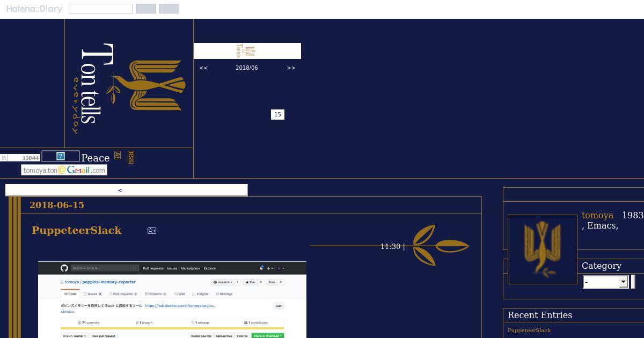Open the small Ton tells banner above calendar

point(247,51)
